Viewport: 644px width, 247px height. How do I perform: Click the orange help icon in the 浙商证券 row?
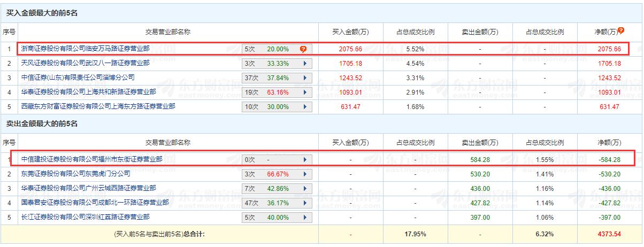(x=303, y=49)
